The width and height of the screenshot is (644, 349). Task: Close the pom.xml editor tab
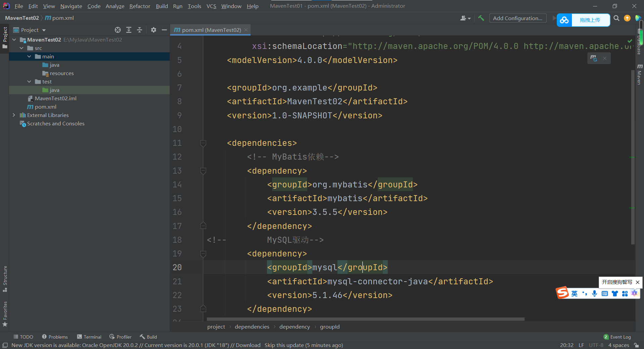tap(246, 30)
